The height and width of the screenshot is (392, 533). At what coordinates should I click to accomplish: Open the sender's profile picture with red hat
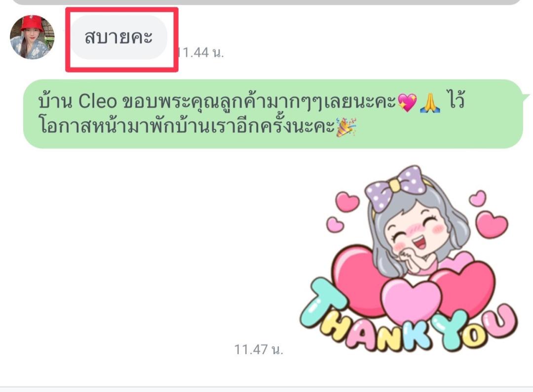tap(32, 37)
